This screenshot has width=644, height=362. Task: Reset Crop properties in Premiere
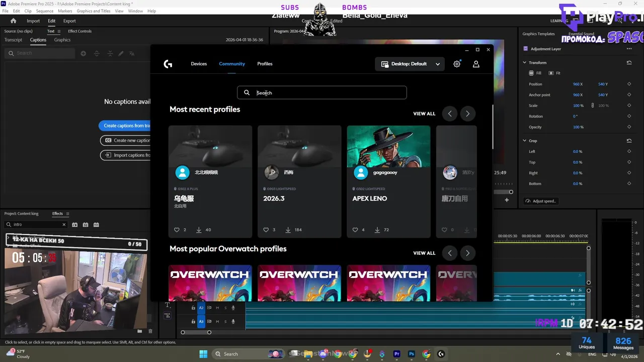pyautogui.click(x=629, y=141)
